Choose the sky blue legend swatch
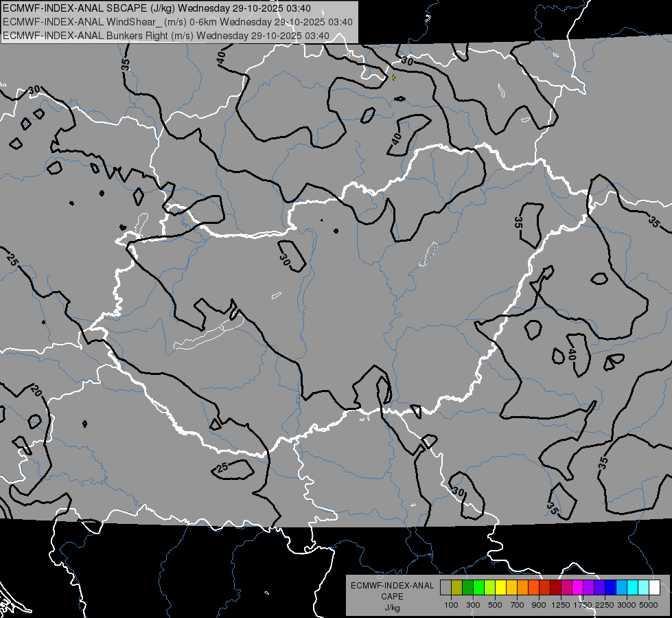672x618 pixels. point(622,587)
